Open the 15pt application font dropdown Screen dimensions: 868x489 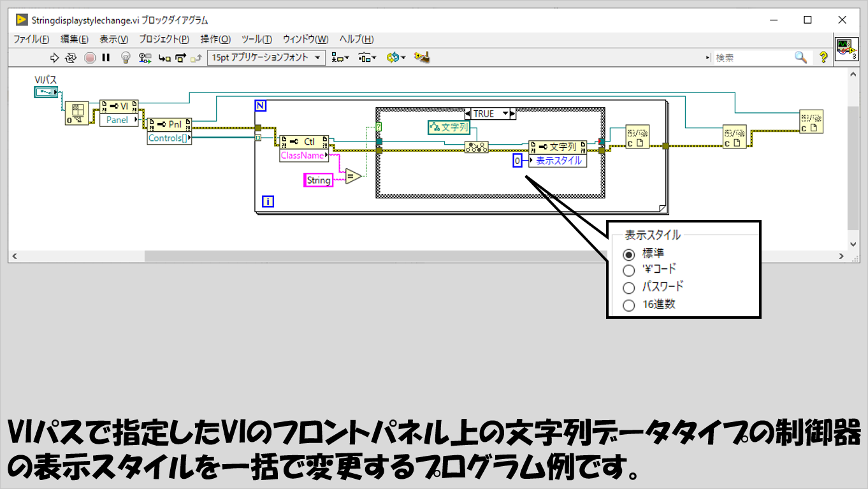[x=266, y=57]
